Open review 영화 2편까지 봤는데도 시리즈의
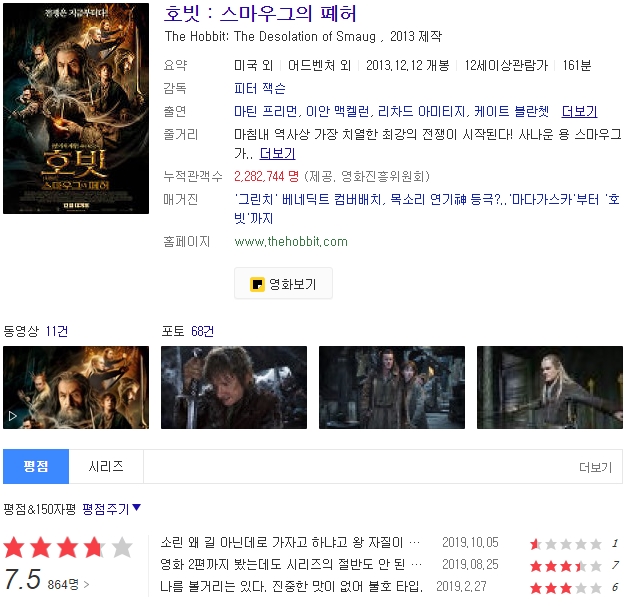 tap(291, 565)
